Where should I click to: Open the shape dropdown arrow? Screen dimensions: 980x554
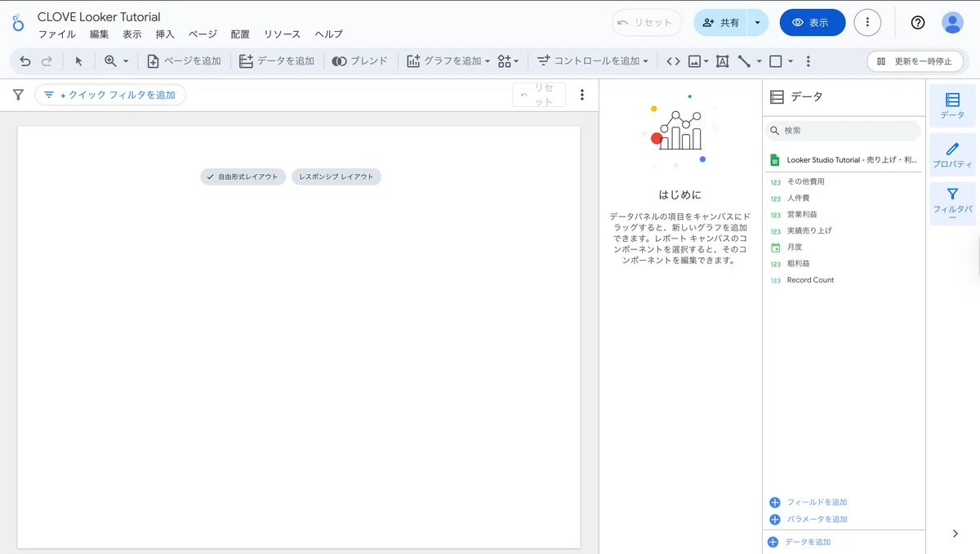click(x=790, y=61)
